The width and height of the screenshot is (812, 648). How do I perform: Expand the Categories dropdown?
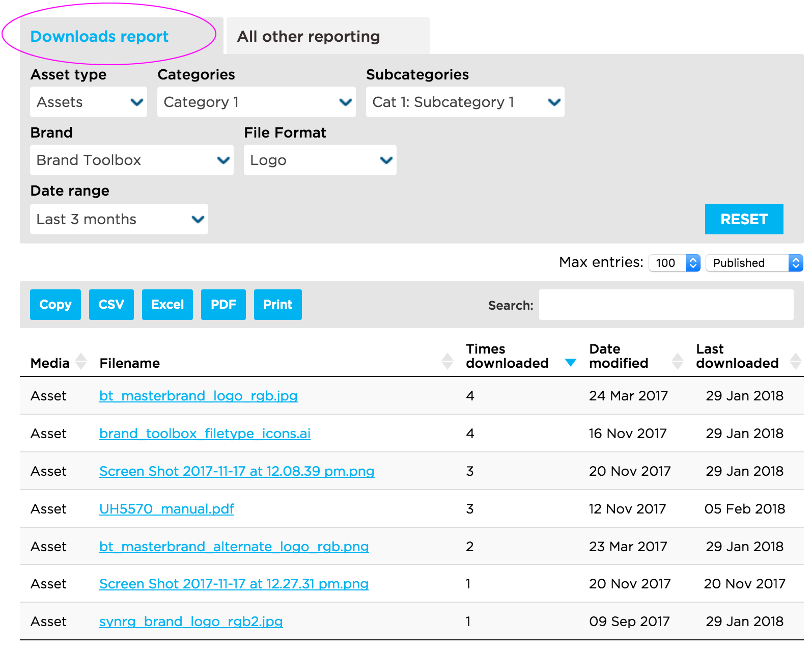pyautogui.click(x=256, y=102)
